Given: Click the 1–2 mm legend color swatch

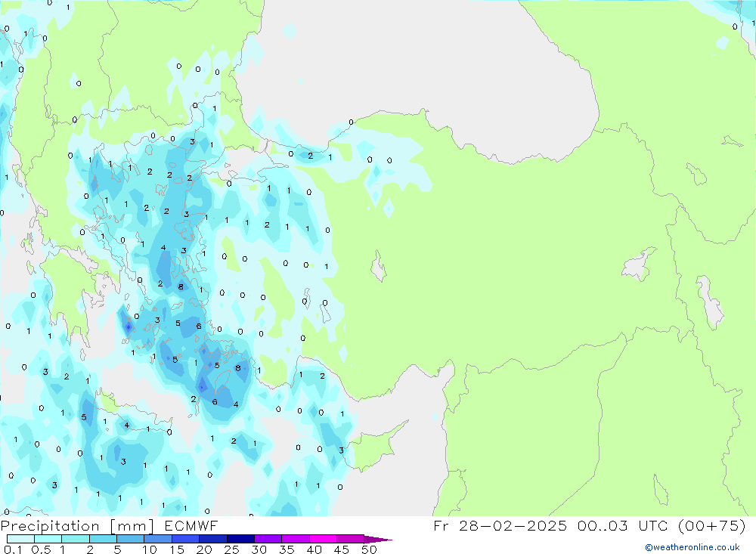Looking at the screenshot, I should tap(75, 539).
